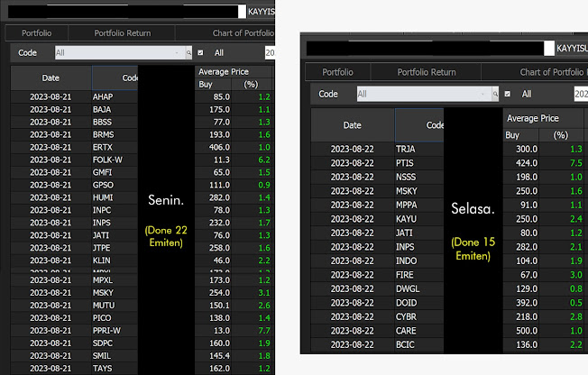Click the (%) column header in the Selasa window
The image size is (588, 375).
(561, 135)
